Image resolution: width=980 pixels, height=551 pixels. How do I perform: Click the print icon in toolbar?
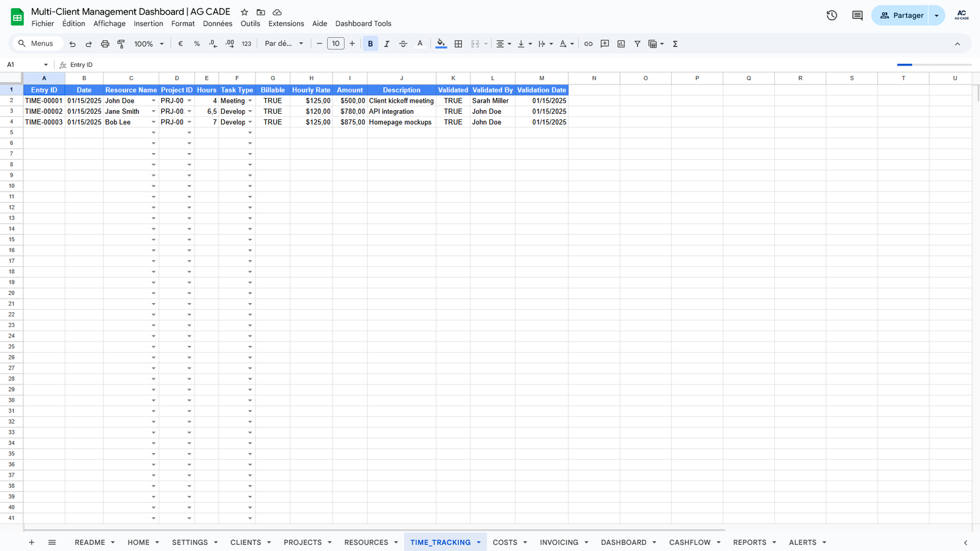click(105, 44)
